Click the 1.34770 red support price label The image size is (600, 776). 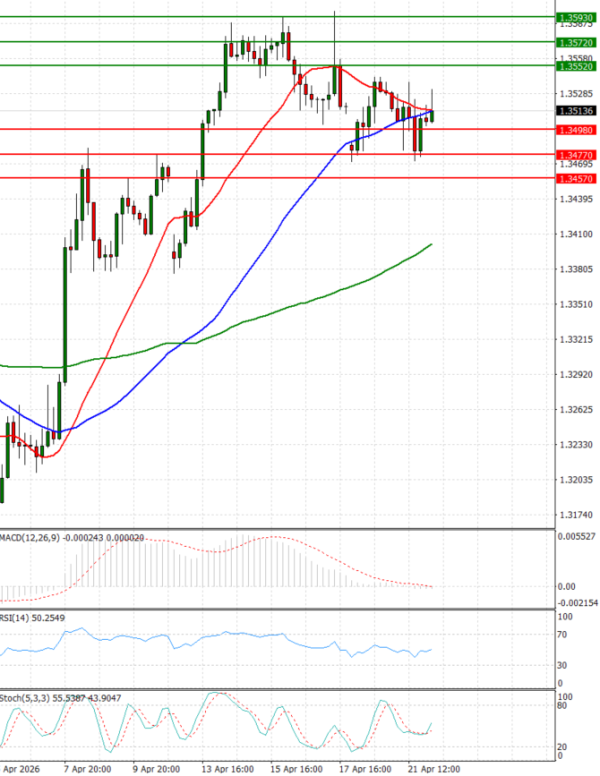[x=575, y=155]
